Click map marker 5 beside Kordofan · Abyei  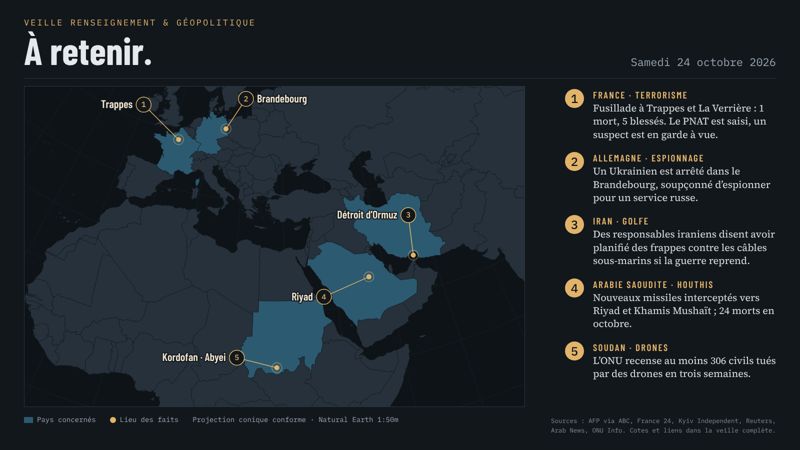pyautogui.click(x=237, y=358)
